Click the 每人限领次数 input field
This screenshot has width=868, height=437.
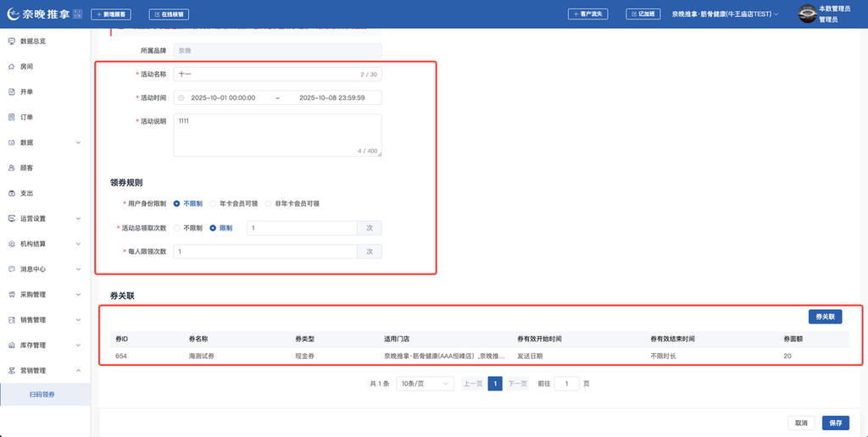click(265, 252)
